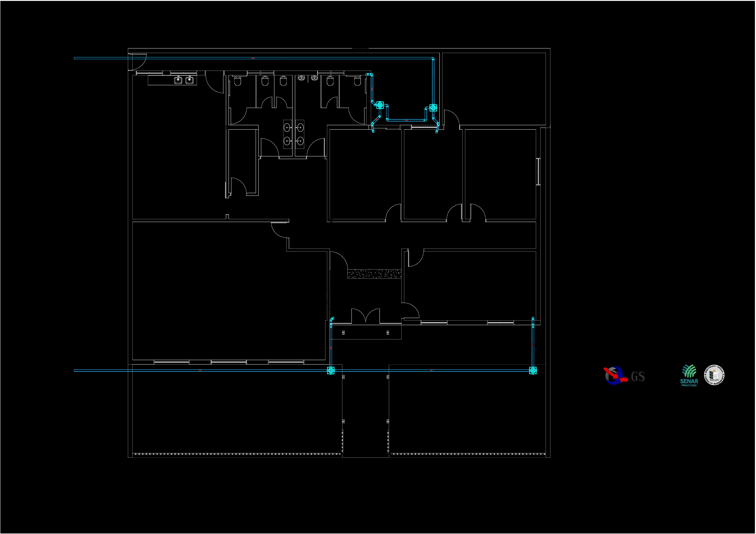The width and height of the screenshot is (756, 534).
Task: Select the red flow arrow on the top long pipe
Action: (253, 58)
